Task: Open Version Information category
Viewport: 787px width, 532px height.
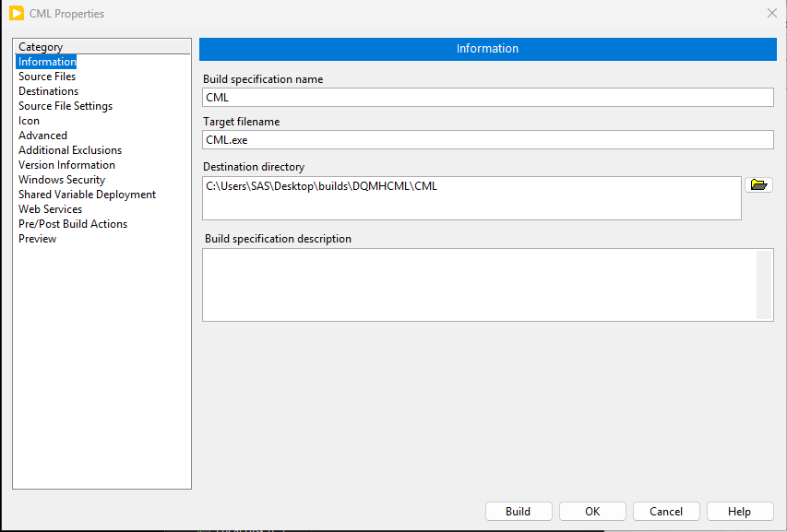Action: click(66, 165)
